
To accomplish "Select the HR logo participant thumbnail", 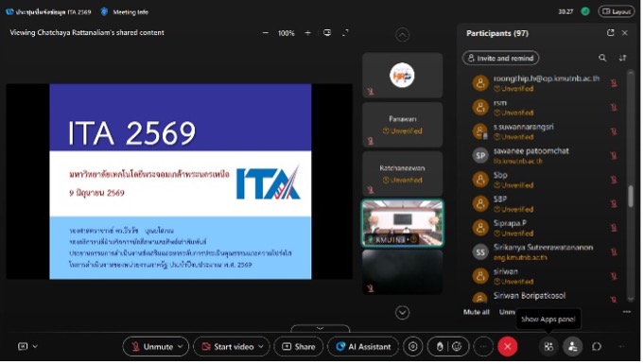I will click(403, 76).
